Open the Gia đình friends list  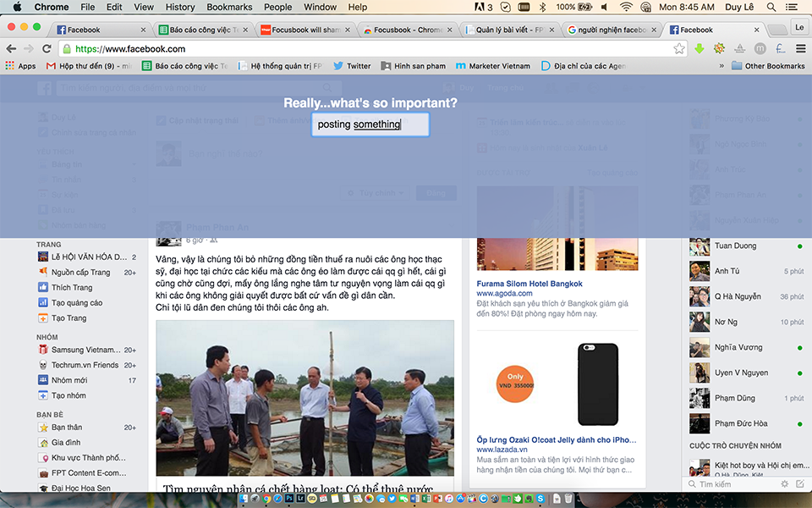click(x=59, y=442)
